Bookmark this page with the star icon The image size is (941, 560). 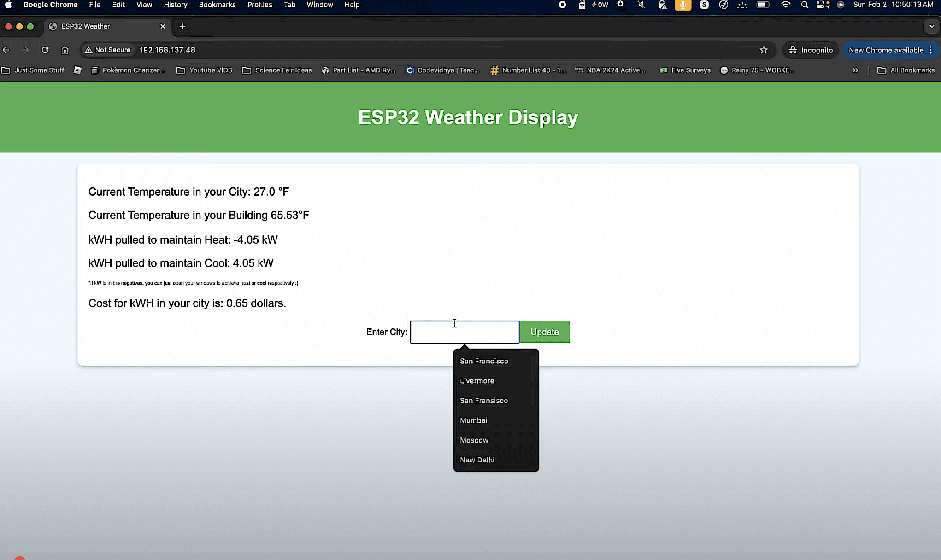click(x=764, y=50)
